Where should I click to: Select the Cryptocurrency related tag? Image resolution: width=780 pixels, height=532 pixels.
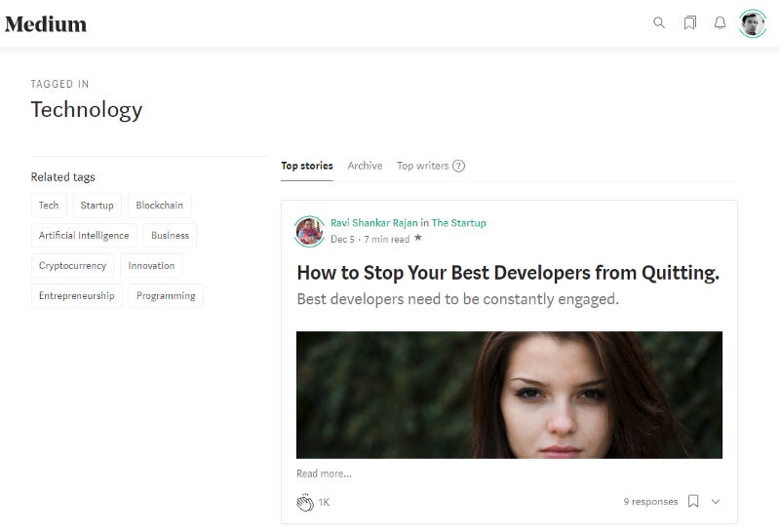[72, 266]
